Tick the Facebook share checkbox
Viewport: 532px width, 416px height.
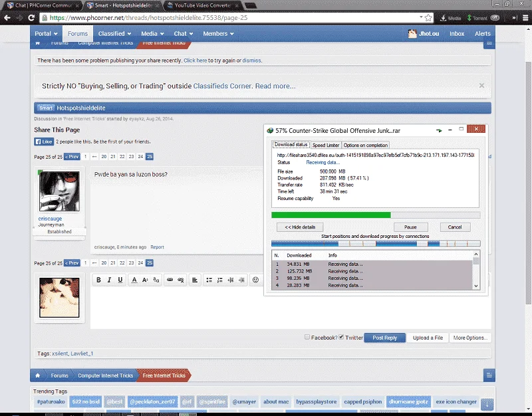(307, 337)
